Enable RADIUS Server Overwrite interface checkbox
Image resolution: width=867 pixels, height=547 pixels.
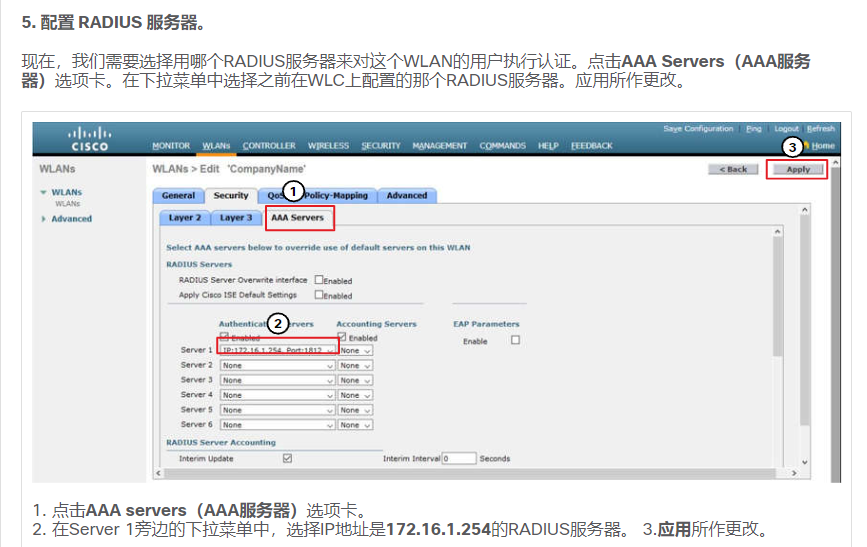point(319,280)
